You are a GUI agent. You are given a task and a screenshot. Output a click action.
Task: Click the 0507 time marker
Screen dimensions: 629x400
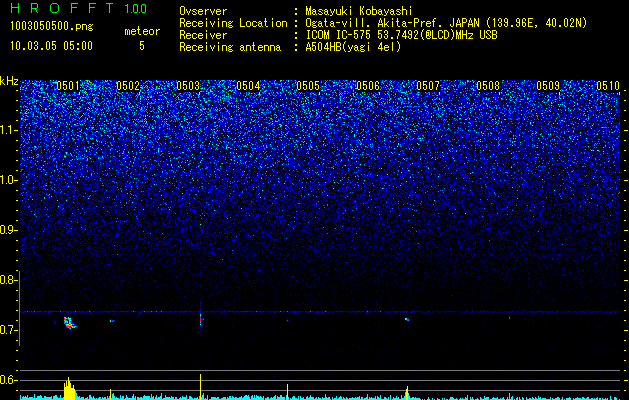428,86
